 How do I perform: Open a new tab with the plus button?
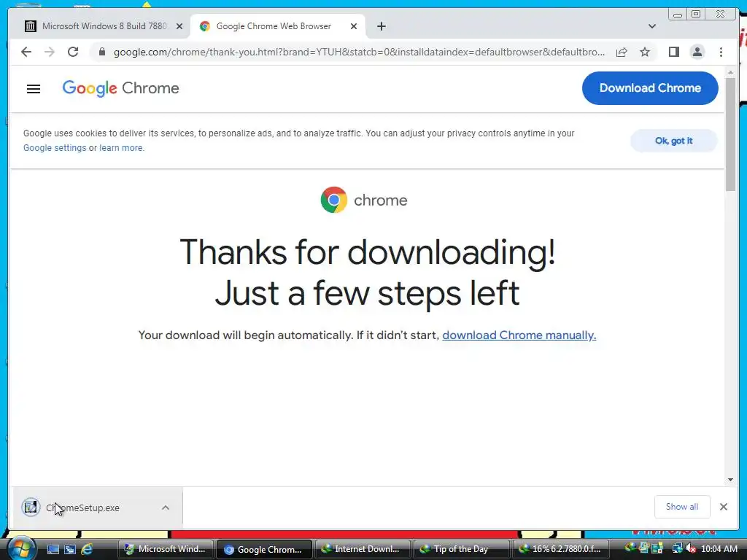pyautogui.click(x=381, y=26)
